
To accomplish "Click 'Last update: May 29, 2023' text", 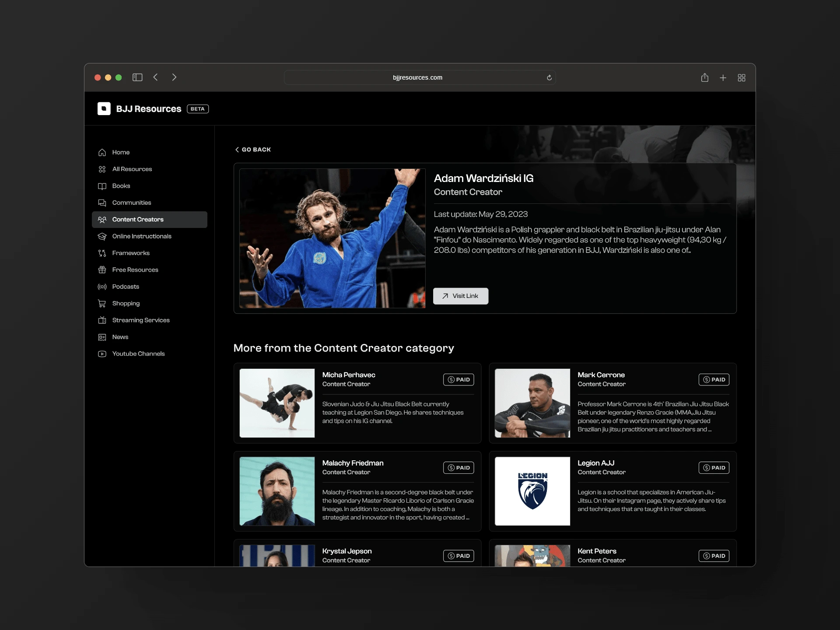I will (x=480, y=214).
